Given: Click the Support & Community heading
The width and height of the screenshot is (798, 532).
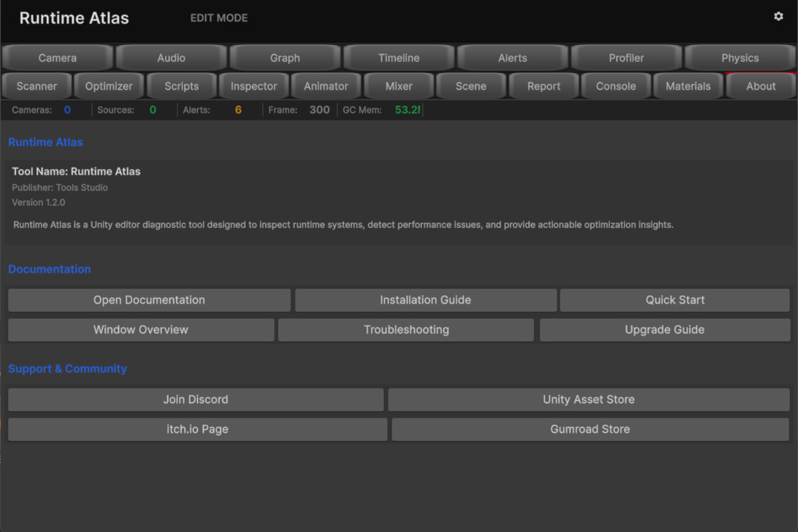Looking at the screenshot, I should coord(67,368).
